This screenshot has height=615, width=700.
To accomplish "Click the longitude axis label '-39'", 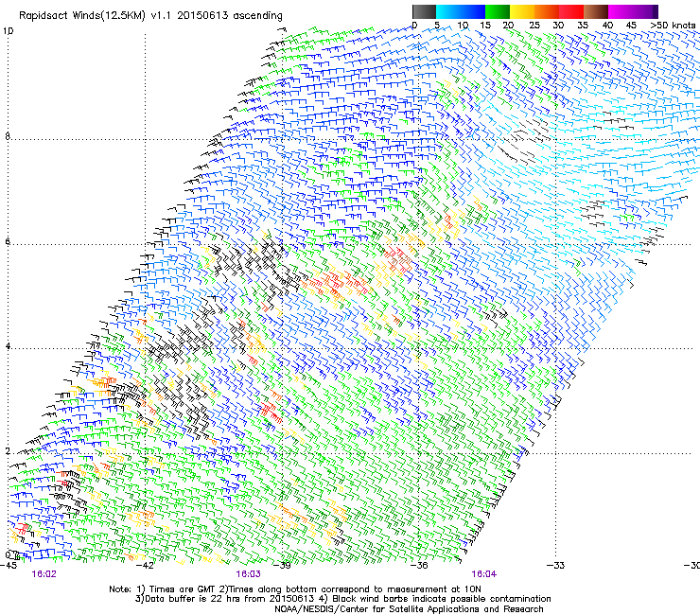I will coord(282,566).
